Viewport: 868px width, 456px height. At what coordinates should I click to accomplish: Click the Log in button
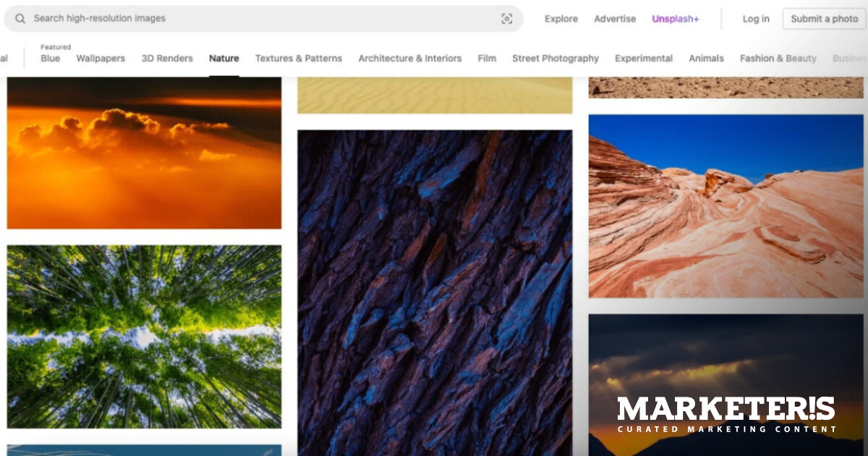click(756, 19)
